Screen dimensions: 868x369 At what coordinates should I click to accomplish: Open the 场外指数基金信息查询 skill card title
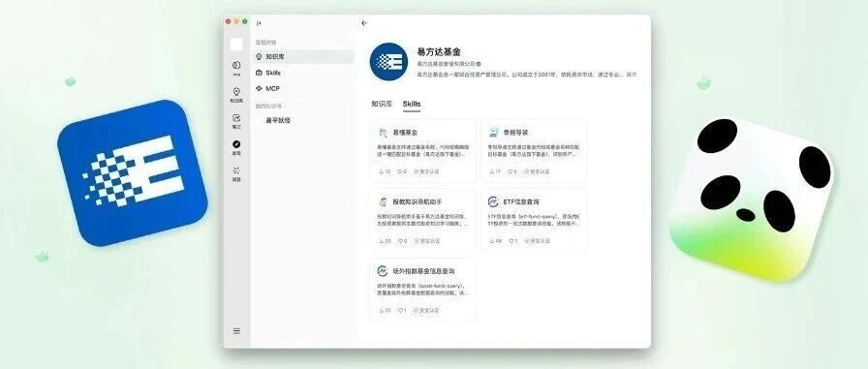(423, 271)
